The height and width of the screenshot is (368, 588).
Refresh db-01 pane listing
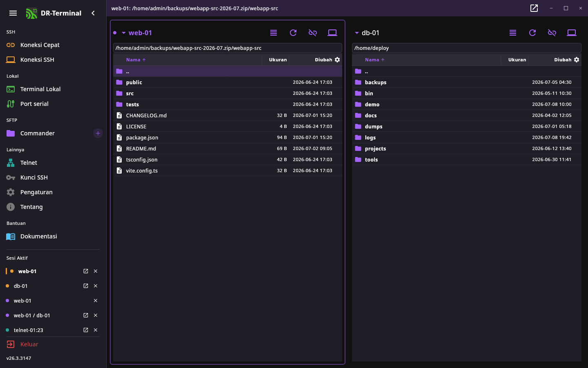click(x=532, y=33)
